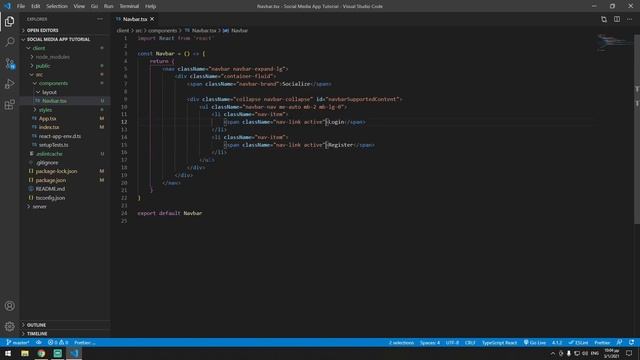
Task: Open the Windows action center icon
Action: [x=629, y=353]
